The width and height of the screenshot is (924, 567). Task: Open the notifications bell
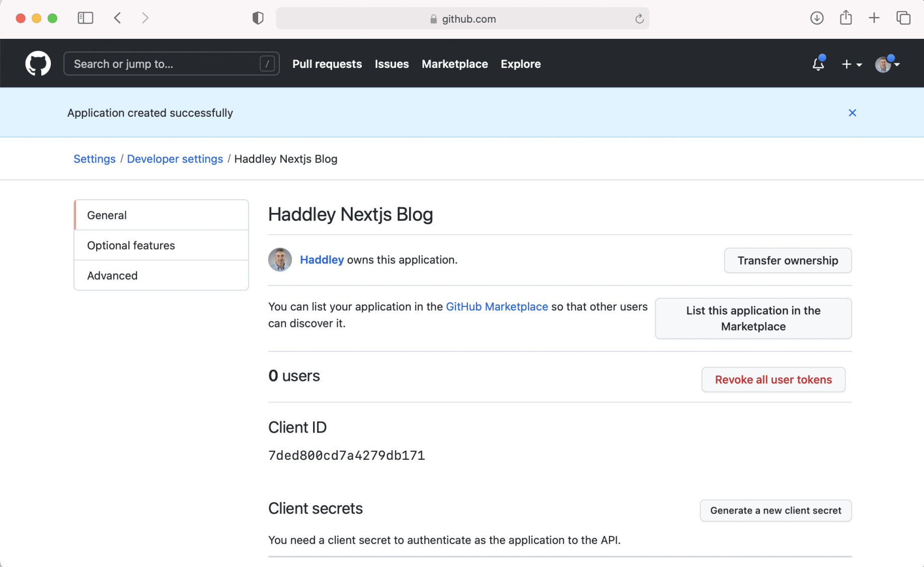[x=818, y=64]
